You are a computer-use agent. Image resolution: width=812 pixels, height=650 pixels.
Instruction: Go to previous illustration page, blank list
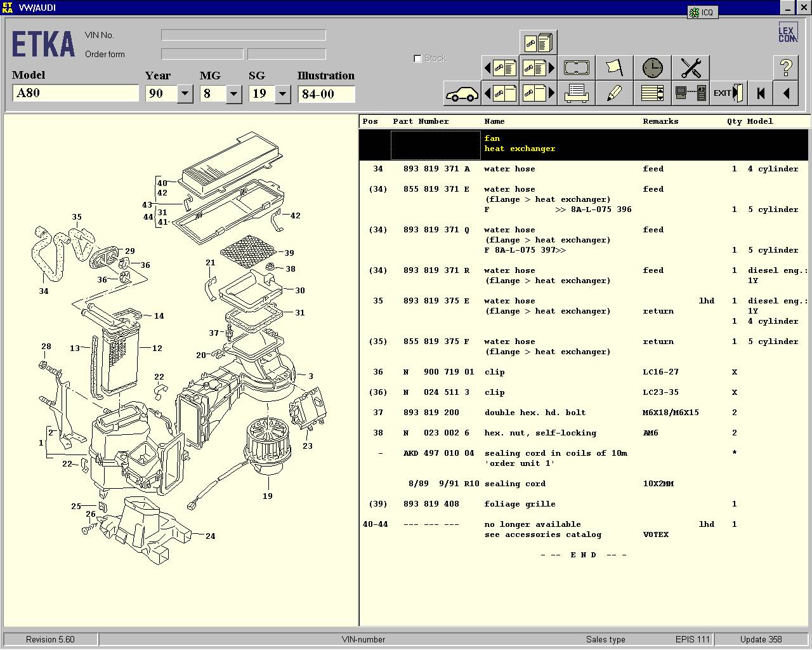pos(500,93)
